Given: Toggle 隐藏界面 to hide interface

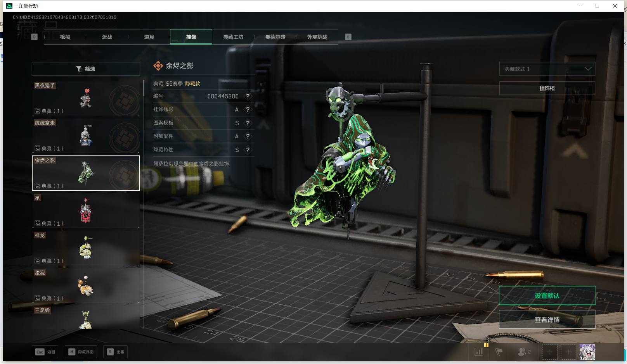Looking at the screenshot, I should click(81, 352).
